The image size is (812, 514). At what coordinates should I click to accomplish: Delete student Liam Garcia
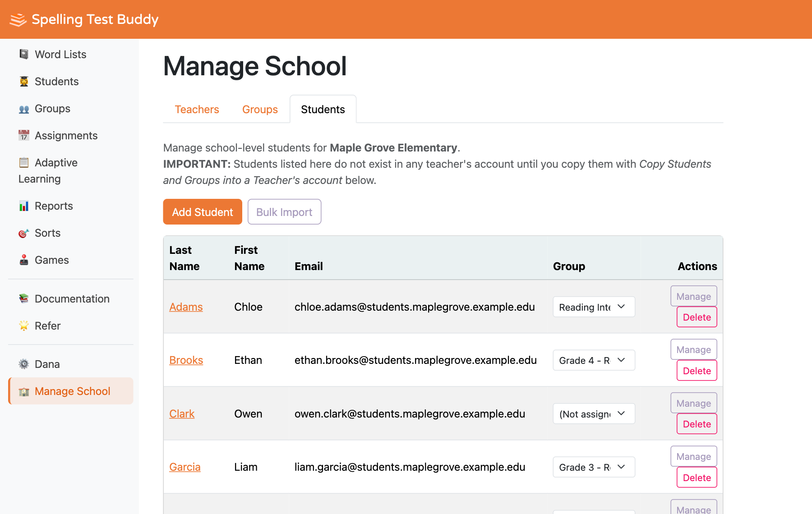[x=697, y=477]
